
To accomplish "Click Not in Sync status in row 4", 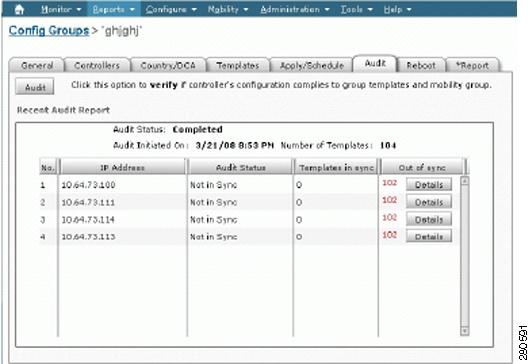I will (x=213, y=237).
